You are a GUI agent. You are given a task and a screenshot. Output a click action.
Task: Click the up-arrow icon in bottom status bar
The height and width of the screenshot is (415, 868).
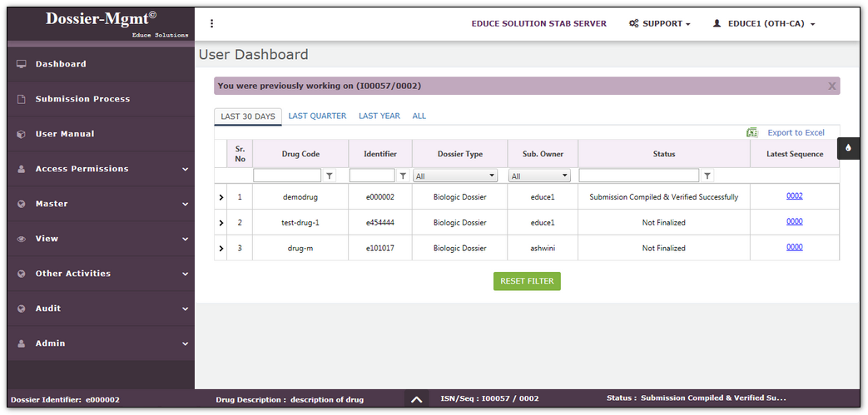click(x=416, y=400)
